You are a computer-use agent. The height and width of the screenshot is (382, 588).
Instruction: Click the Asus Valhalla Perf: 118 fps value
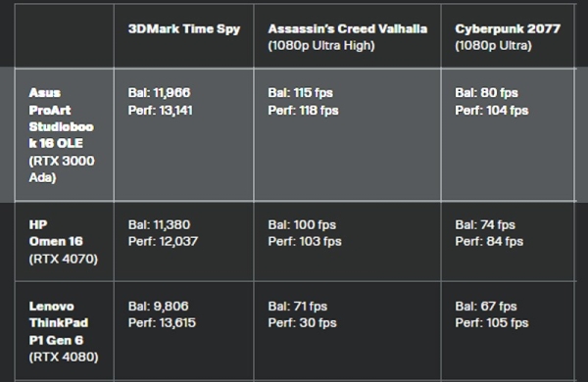tap(303, 111)
